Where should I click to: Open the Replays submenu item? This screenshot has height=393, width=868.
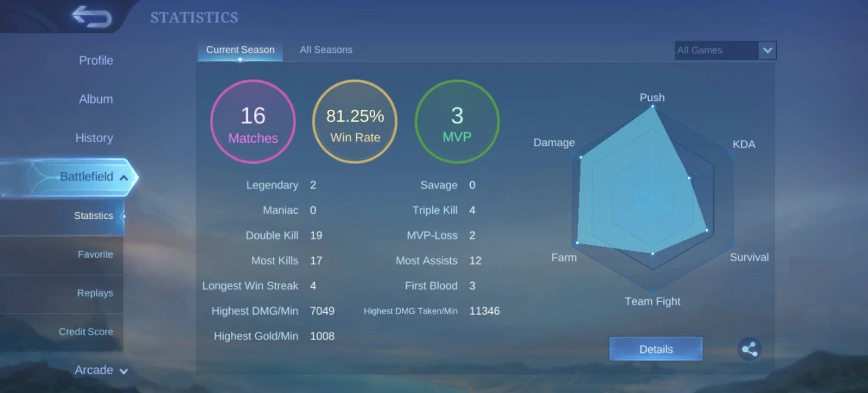[95, 293]
